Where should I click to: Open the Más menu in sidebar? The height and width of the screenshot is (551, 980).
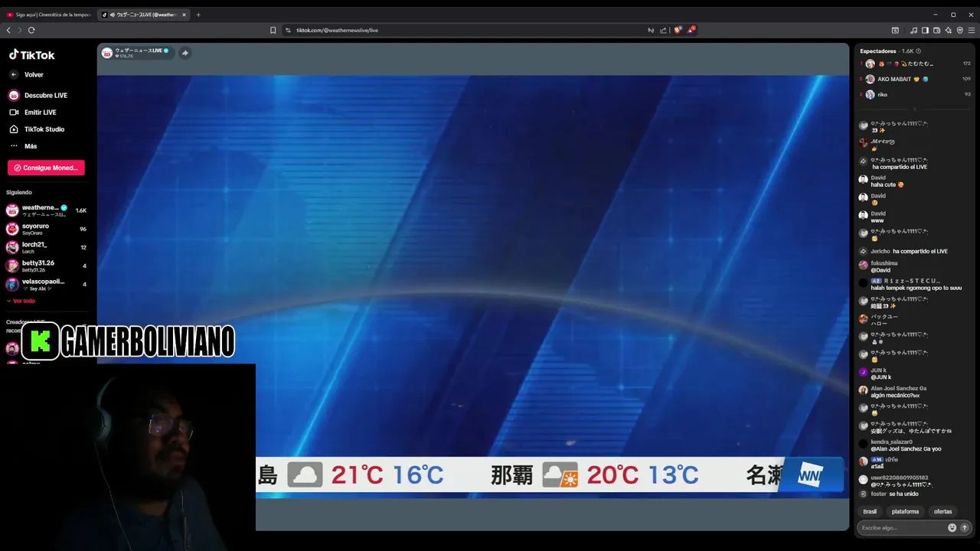[x=23, y=146]
